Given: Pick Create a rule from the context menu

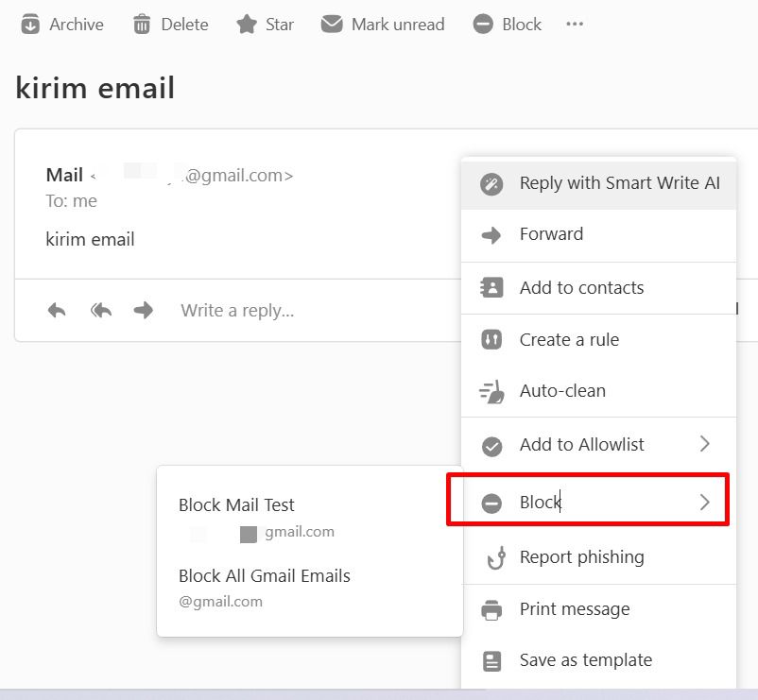Looking at the screenshot, I should (568, 339).
